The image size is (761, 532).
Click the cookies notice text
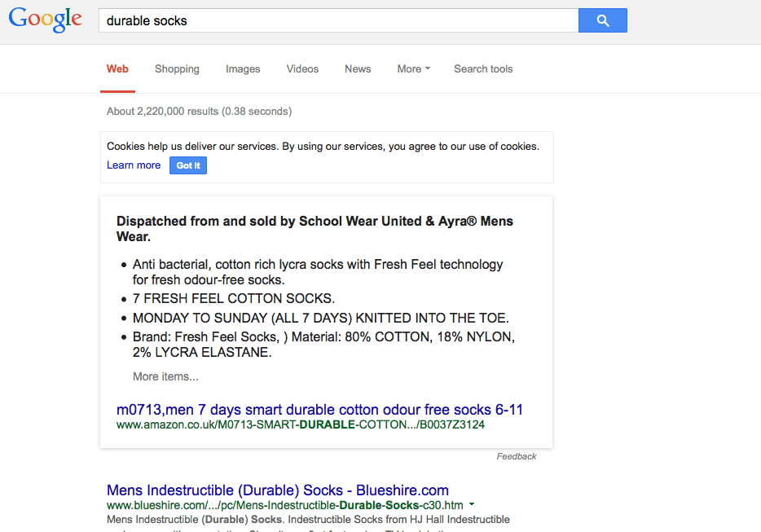323,146
